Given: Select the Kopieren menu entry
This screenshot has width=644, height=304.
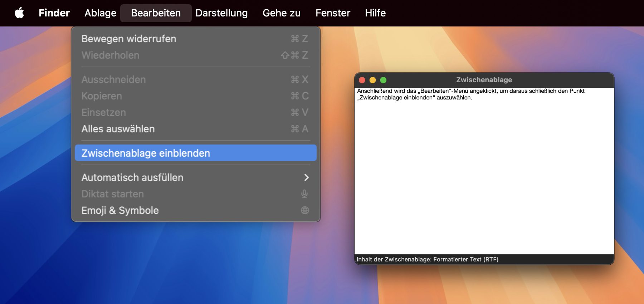Looking at the screenshot, I should tap(102, 96).
